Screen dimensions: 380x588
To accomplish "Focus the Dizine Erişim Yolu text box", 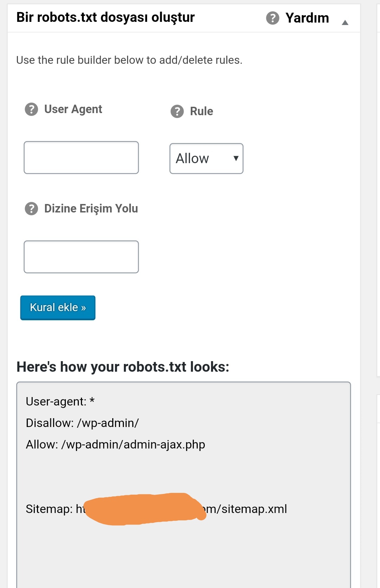I will [81, 257].
